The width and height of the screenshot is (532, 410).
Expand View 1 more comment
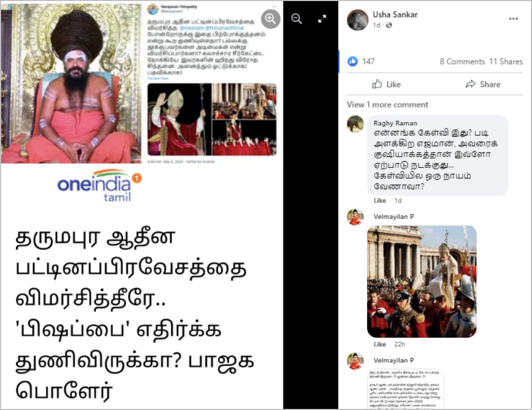tap(387, 105)
